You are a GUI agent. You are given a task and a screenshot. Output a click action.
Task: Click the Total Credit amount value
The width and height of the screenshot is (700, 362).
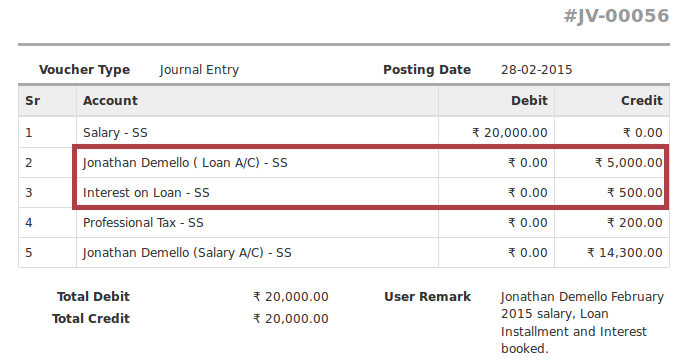291,319
